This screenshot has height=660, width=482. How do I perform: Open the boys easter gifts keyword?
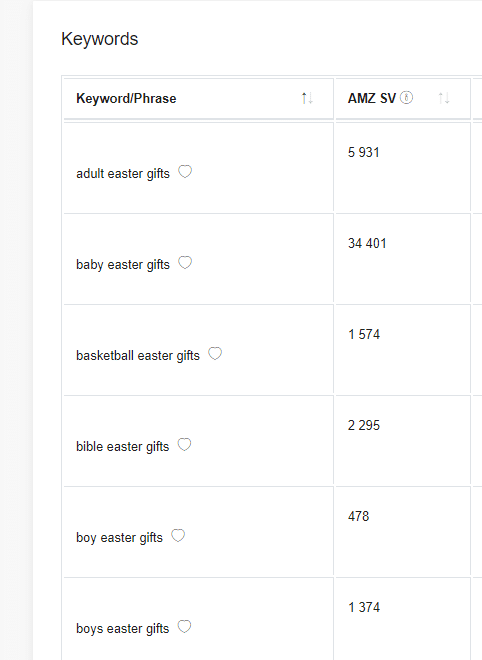(122, 628)
